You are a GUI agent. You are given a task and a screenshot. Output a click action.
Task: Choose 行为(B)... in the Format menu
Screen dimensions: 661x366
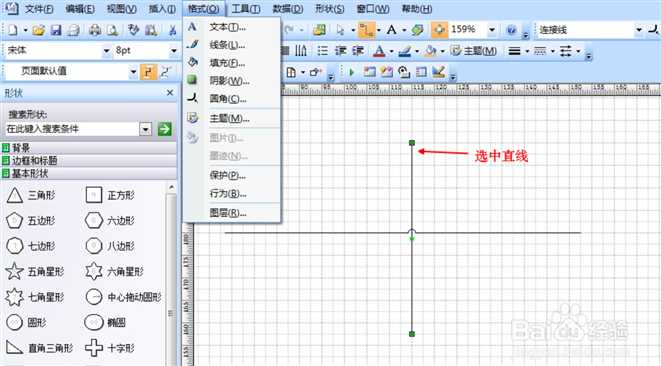233,194
